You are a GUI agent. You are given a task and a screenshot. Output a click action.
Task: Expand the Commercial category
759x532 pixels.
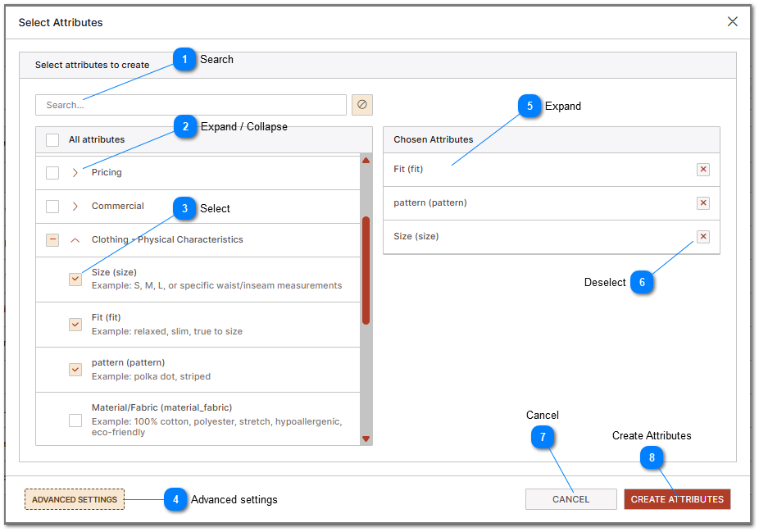pos(75,206)
